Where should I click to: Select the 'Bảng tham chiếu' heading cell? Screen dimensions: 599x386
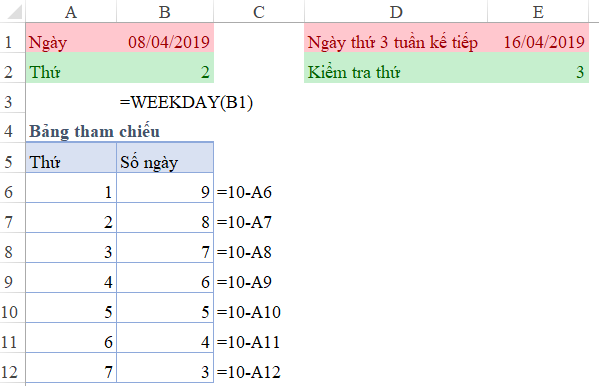94,131
